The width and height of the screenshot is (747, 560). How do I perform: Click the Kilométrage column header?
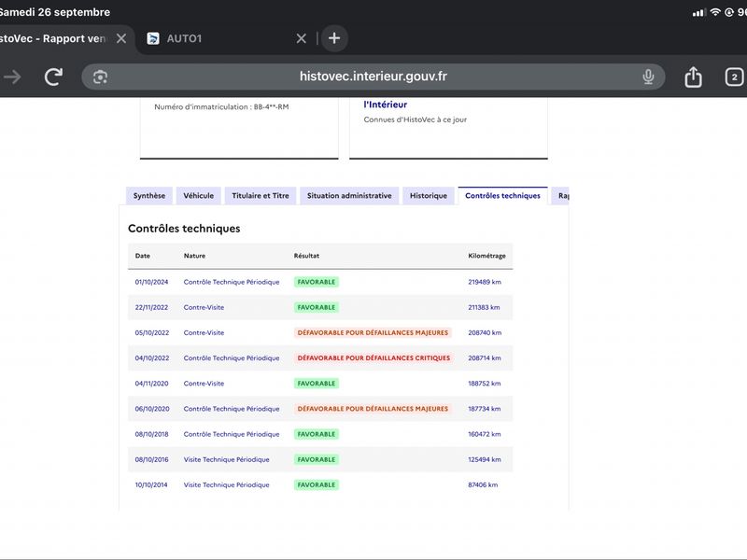(x=486, y=256)
